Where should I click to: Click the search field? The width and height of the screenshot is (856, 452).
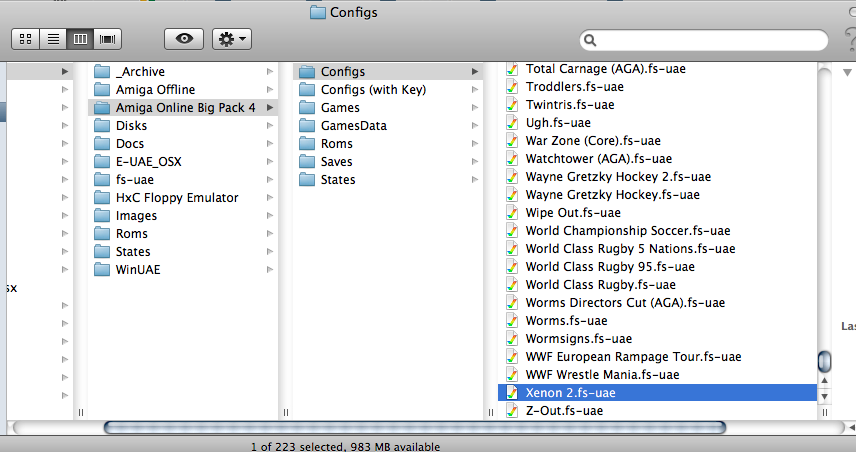[704, 40]
